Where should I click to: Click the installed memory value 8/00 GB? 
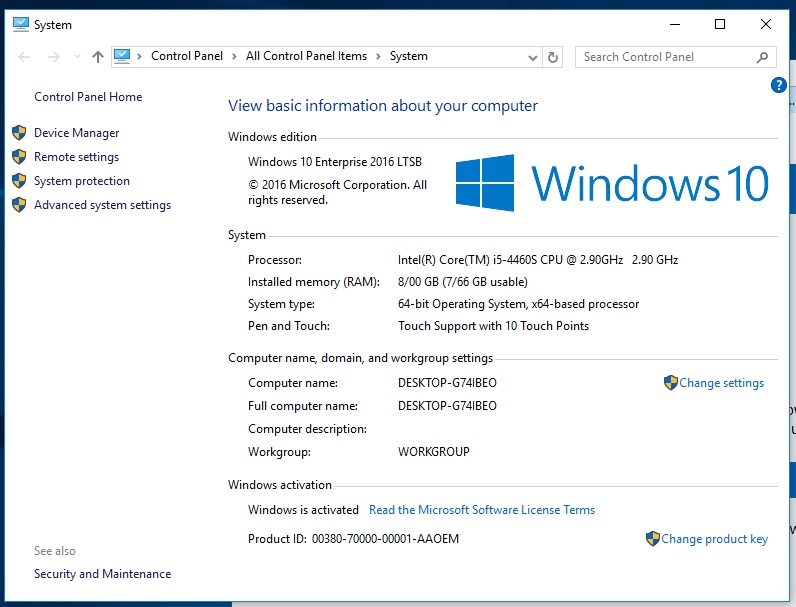(x=462, y=282)
